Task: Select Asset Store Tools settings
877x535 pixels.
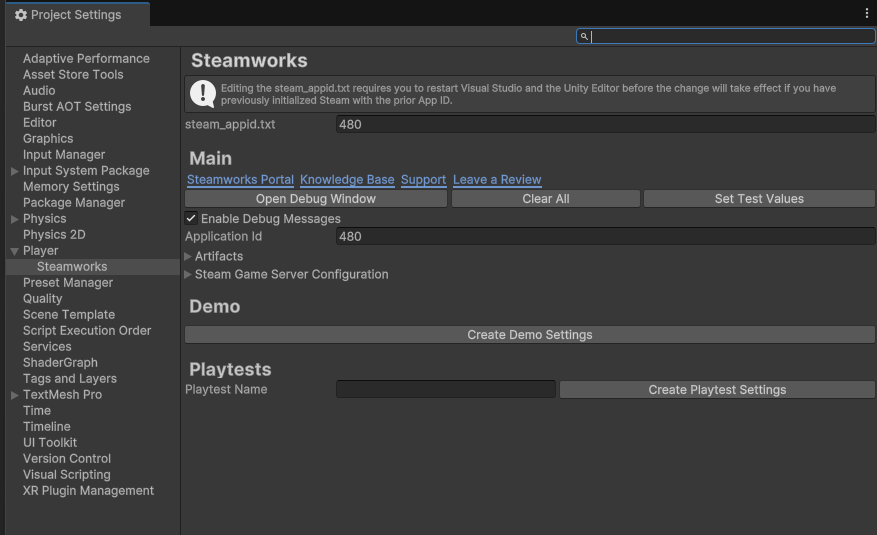Action: 73,75
